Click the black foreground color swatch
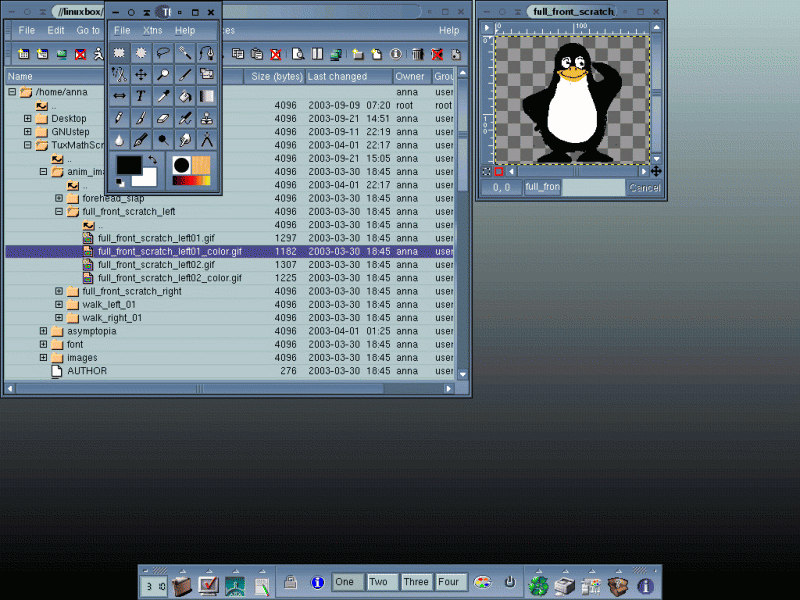Viewport: 800px width, 600px height. click(129, 165)
